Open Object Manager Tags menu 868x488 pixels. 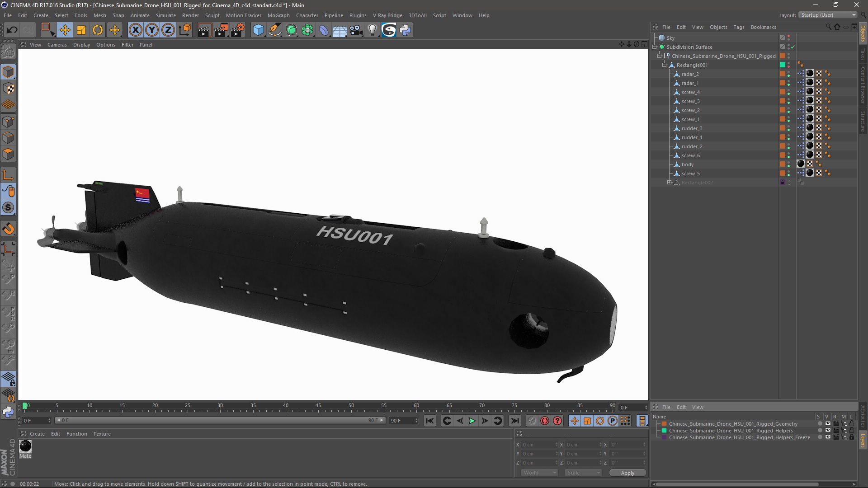[739, 27]
